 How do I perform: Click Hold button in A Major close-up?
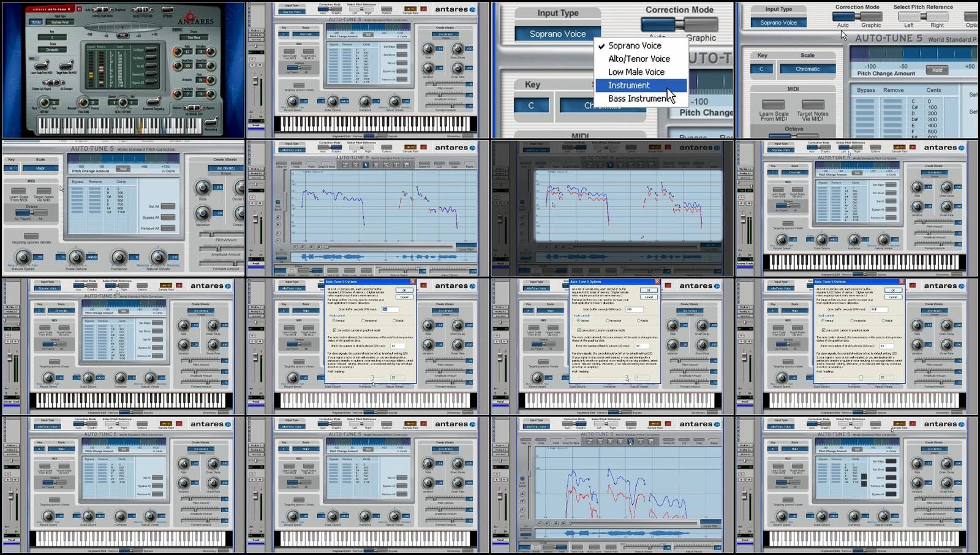pos(123,168)
